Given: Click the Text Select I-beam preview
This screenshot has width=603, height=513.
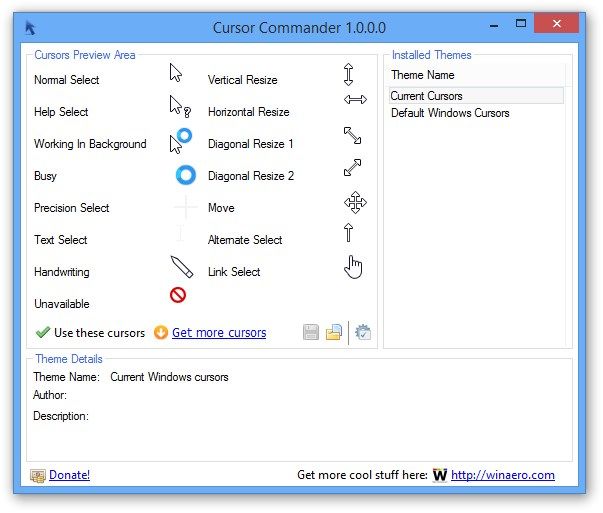Looking at the screenshot, I should click(x=180, y=233).
